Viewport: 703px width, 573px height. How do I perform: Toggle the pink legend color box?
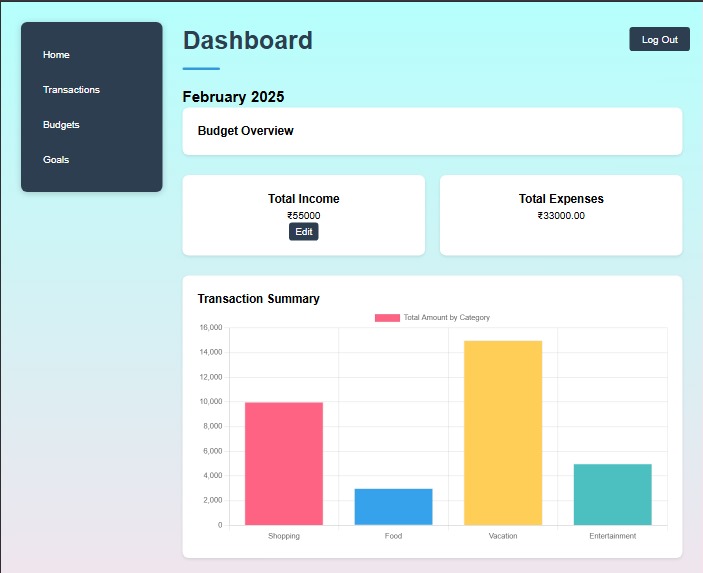click(387, 318)
